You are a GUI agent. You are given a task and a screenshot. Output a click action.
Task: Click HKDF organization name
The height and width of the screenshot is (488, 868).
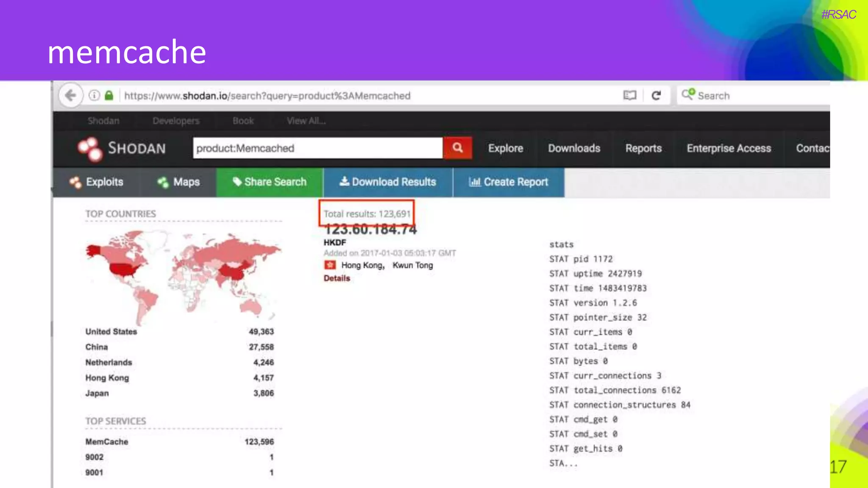click(335, 243)
